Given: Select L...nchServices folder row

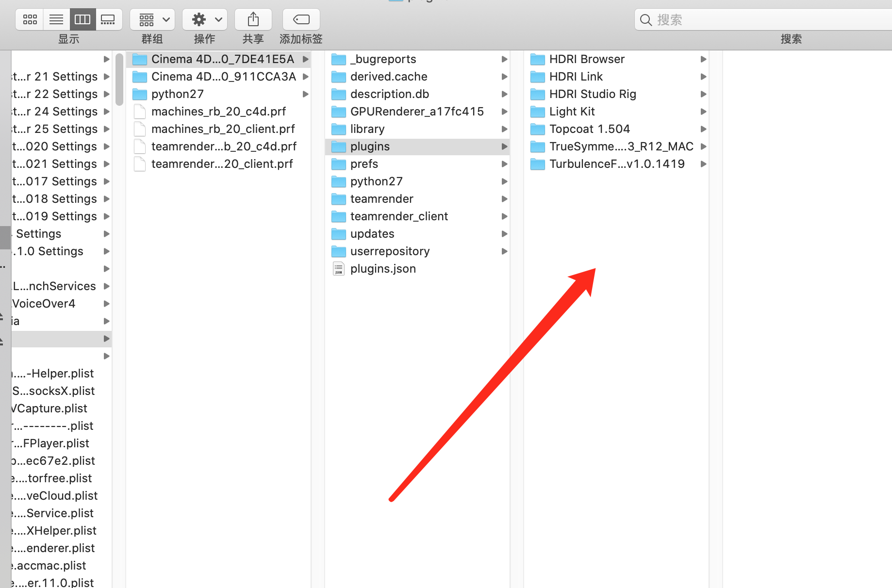Looking at the screenshot, I should tap(62, 286).
